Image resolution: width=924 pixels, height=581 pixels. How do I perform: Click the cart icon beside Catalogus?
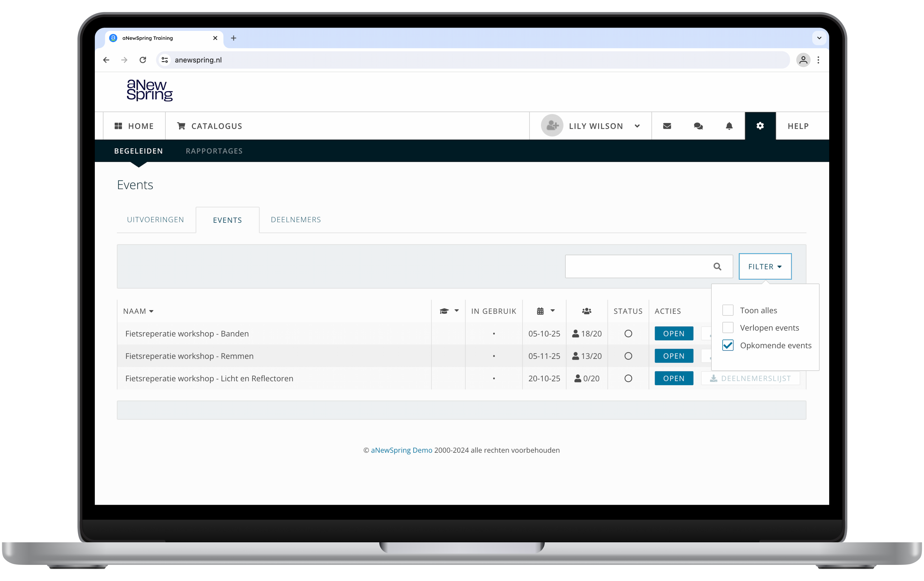181,126
